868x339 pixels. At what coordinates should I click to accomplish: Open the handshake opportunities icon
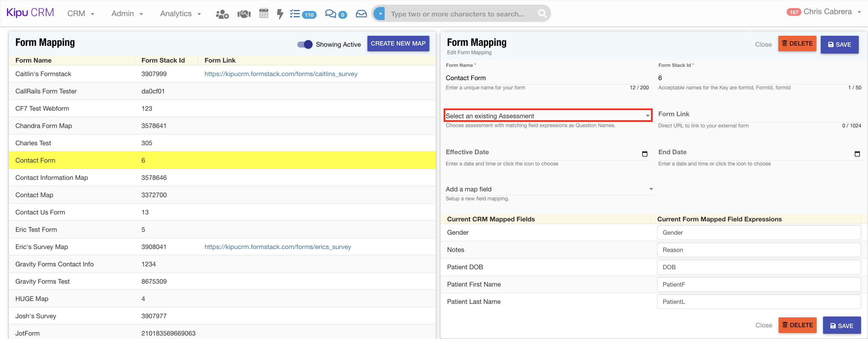point(244,14)
